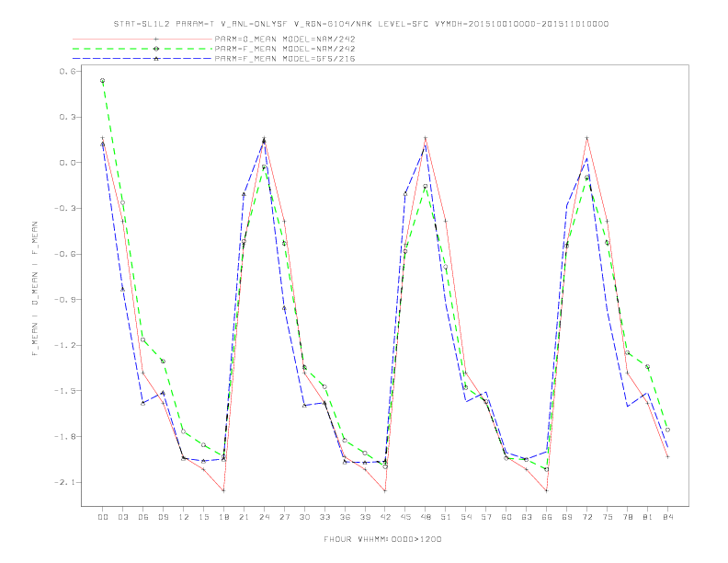Click y-axis tick label 0.3
This screenshot has height=563, width=728.
click(x=67, y=117)
